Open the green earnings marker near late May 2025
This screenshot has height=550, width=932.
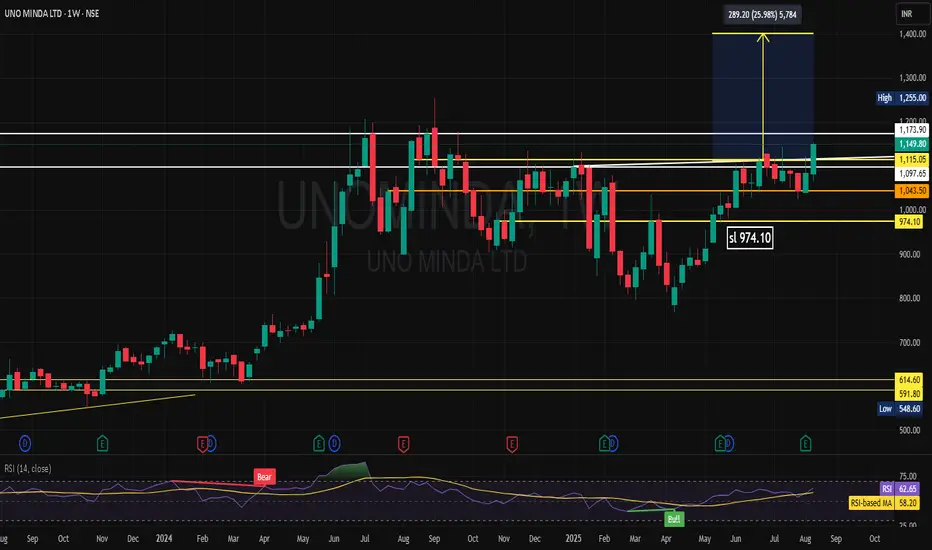point(720,444)
